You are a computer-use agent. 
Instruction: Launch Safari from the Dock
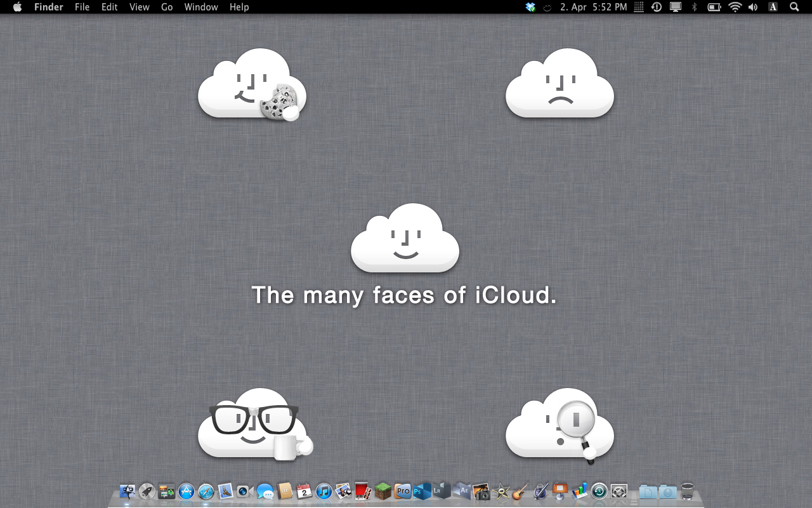[x=206, y=491]
